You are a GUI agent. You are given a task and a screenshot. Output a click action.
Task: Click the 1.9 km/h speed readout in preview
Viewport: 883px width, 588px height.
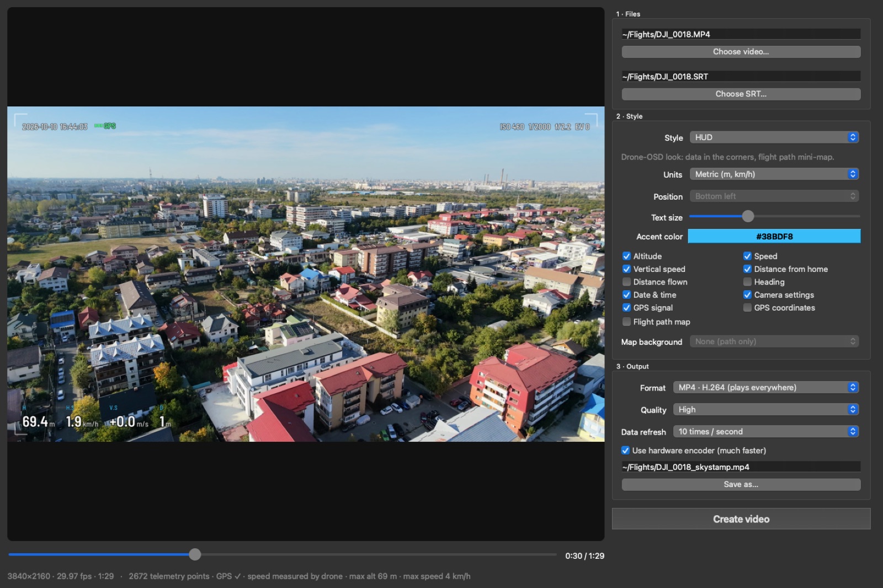pos(82,422)
